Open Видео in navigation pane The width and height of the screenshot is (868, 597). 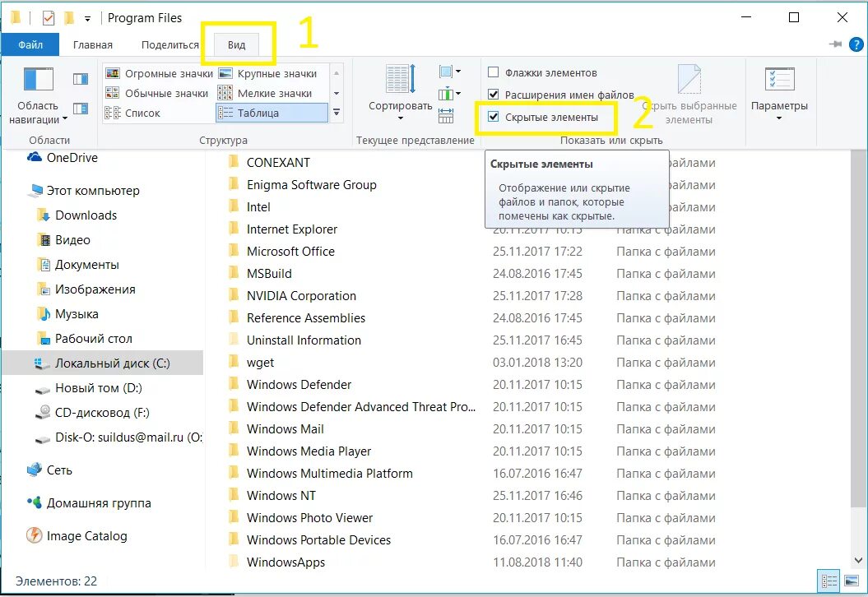[63, 240]
